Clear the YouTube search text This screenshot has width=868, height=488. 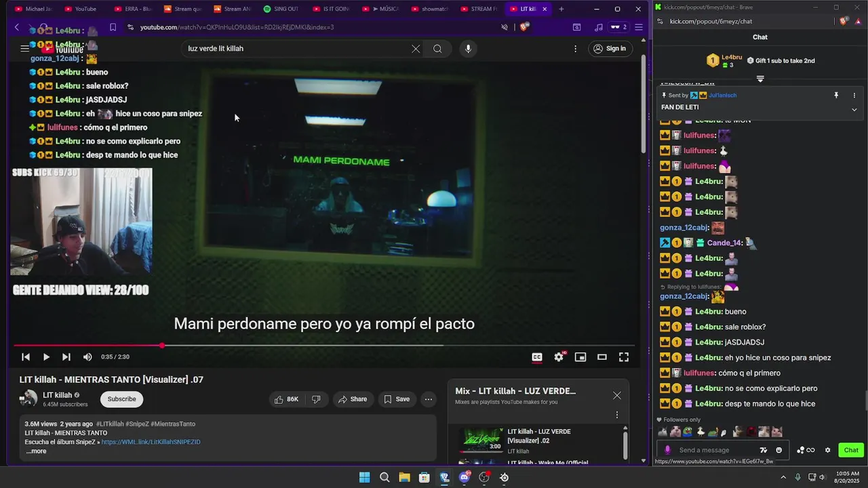coord(416,49)
